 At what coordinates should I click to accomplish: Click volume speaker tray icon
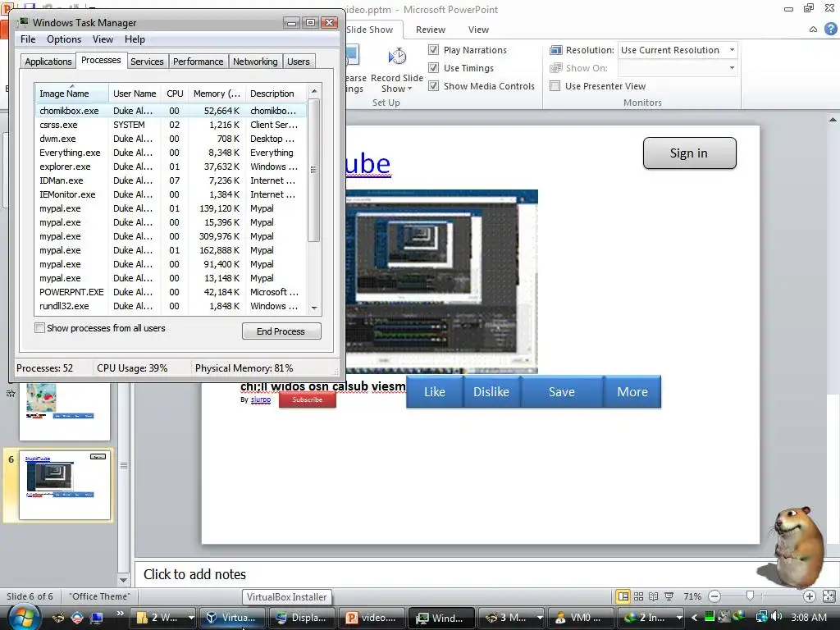pyautogui.click(x=776, y=617)
